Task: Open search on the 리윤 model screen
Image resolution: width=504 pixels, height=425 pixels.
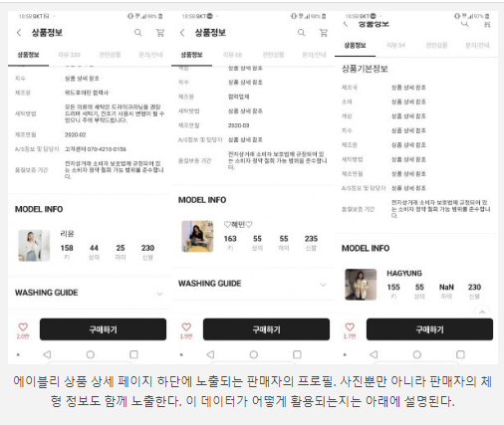Action: [137, 33]
